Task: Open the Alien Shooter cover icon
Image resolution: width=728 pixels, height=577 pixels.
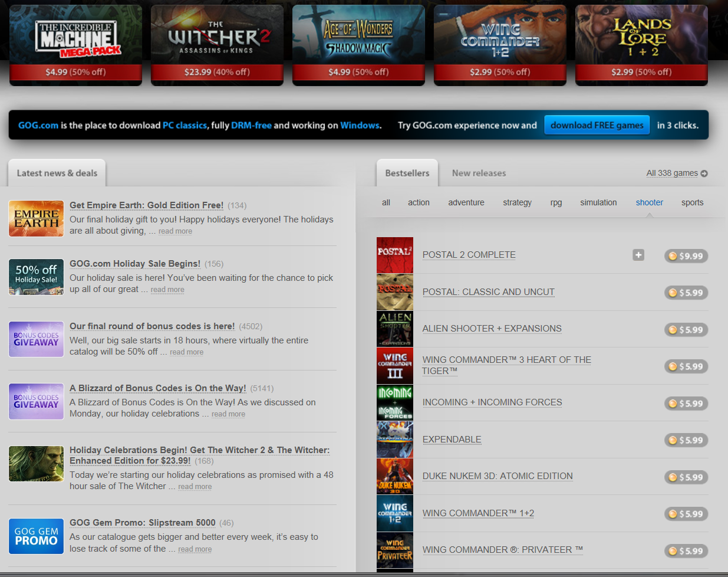Action: pos(395,329)
